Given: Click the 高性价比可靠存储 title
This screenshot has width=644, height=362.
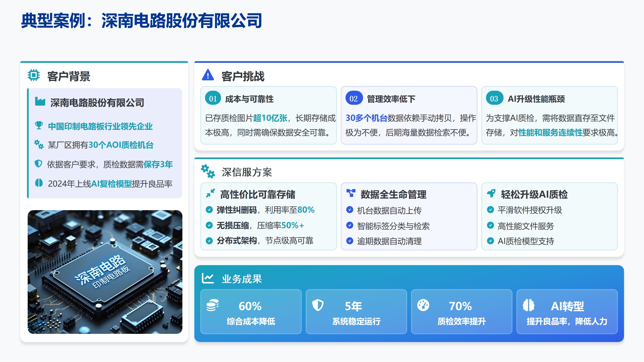Looking at the screenshot, I should coord(258,194).
